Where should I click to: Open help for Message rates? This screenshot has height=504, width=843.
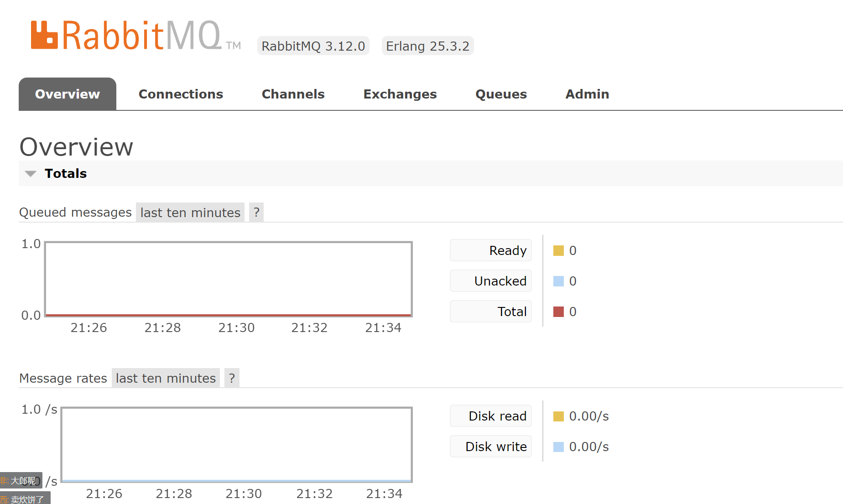click(232, 378)
